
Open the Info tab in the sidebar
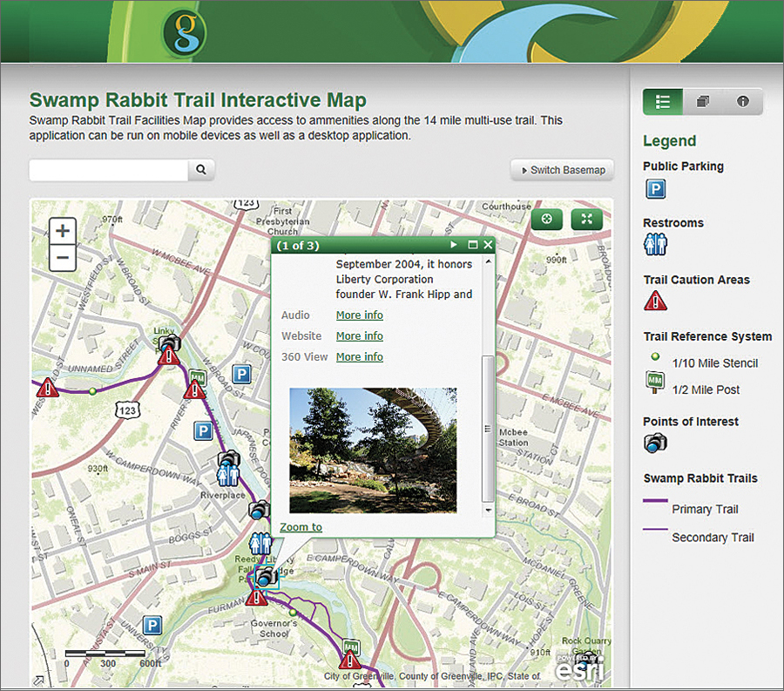742,101
